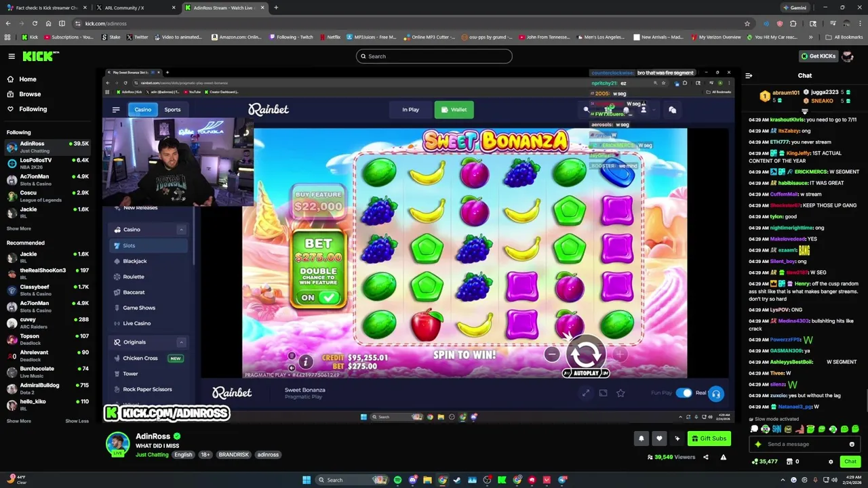Viewport: 868px width, 488px height.
Task: Reload the Kick page
Action: [35, 23]
